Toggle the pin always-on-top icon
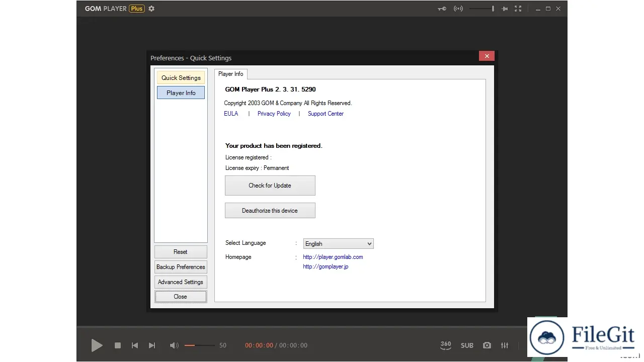The height and width of the screenshot is (362, 644). tap(505, 9)
